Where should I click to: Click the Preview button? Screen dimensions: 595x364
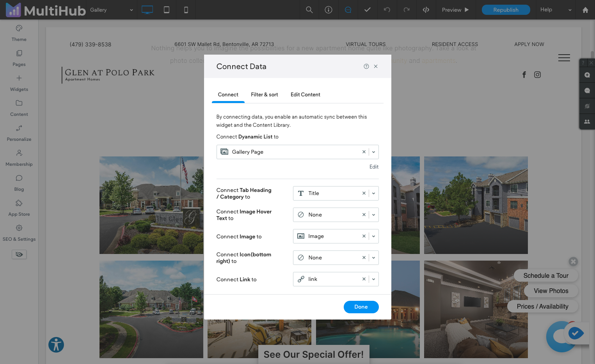pos(456,10)
